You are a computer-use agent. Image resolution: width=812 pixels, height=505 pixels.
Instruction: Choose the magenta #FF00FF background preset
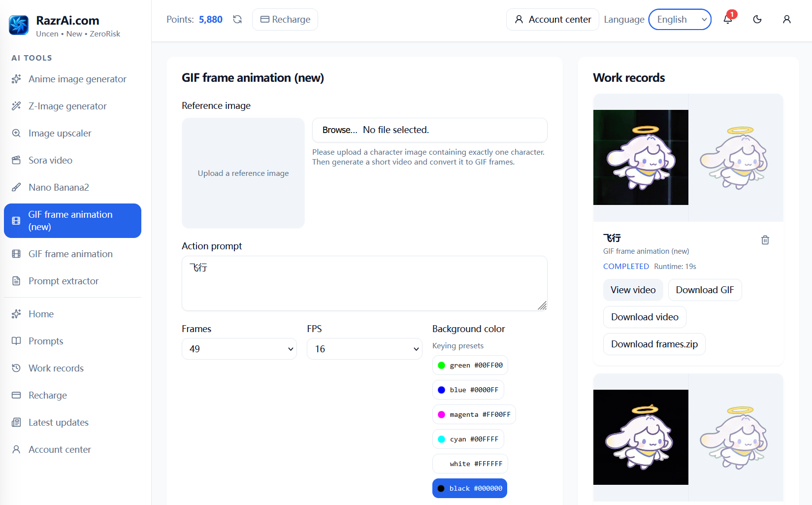pos(474,414)
